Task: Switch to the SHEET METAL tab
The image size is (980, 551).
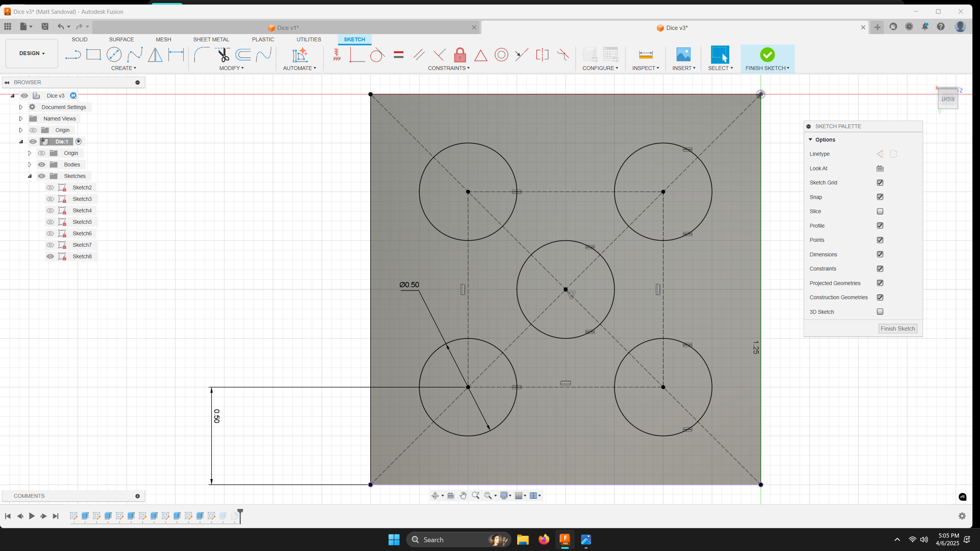Action: click(211, 39)
